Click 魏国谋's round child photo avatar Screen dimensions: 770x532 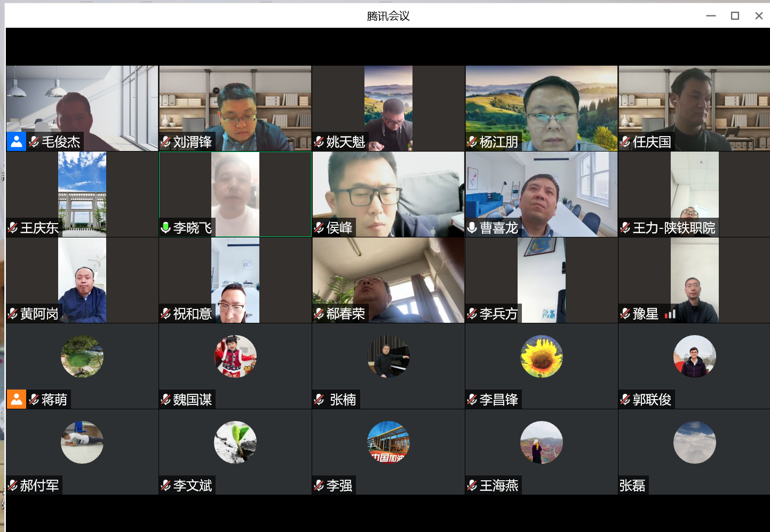(235, 356)
